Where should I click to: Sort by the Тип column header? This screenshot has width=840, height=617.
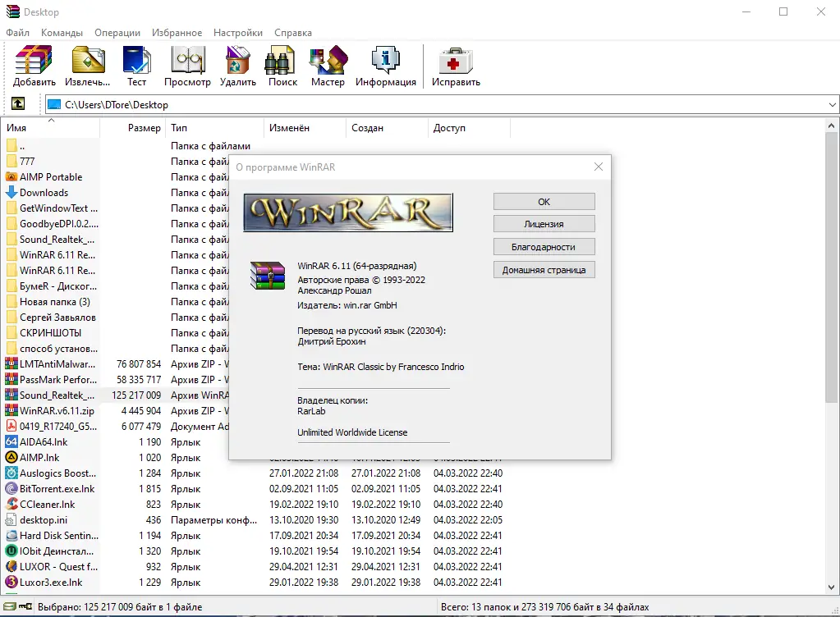click(x=215, y=128)
